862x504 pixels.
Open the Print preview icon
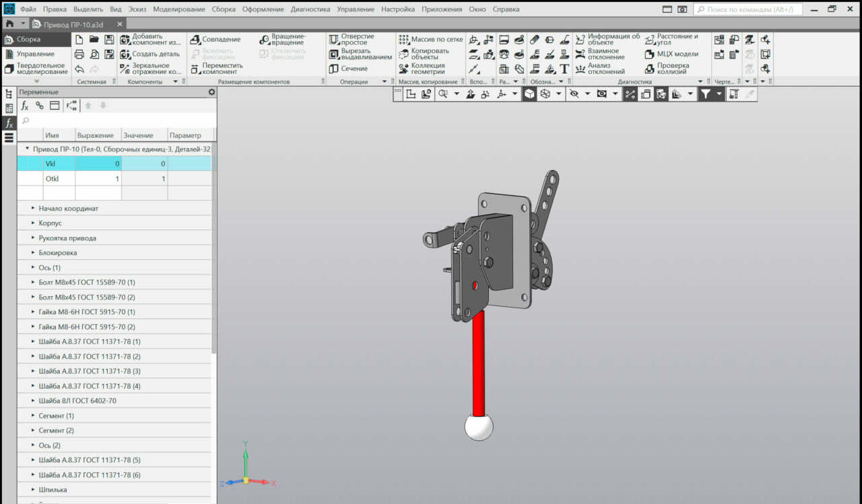click(x=94, y=55)
